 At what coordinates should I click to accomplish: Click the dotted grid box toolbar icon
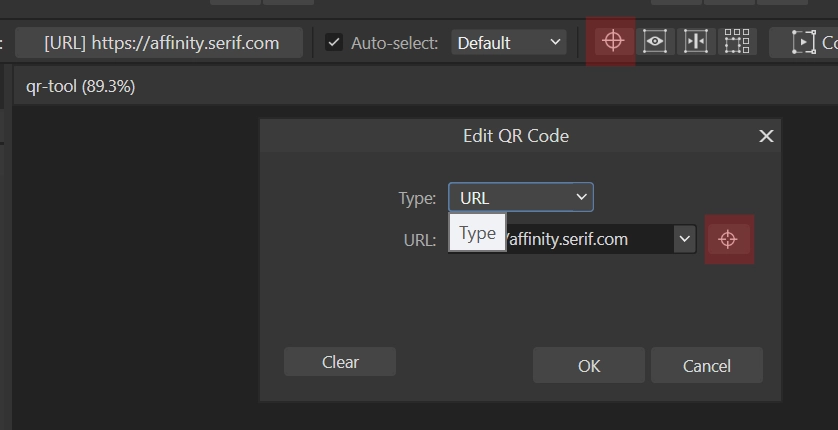click(737, 41)
